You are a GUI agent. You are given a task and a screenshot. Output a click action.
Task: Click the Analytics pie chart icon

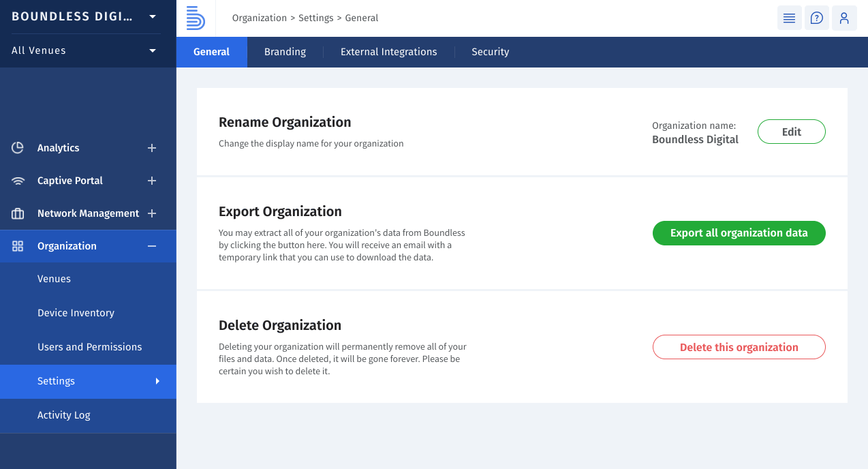18,148
